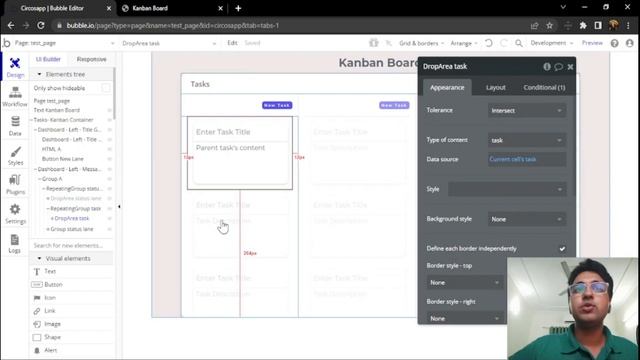Open the comment icon in DropArea panel

point(558,67)
